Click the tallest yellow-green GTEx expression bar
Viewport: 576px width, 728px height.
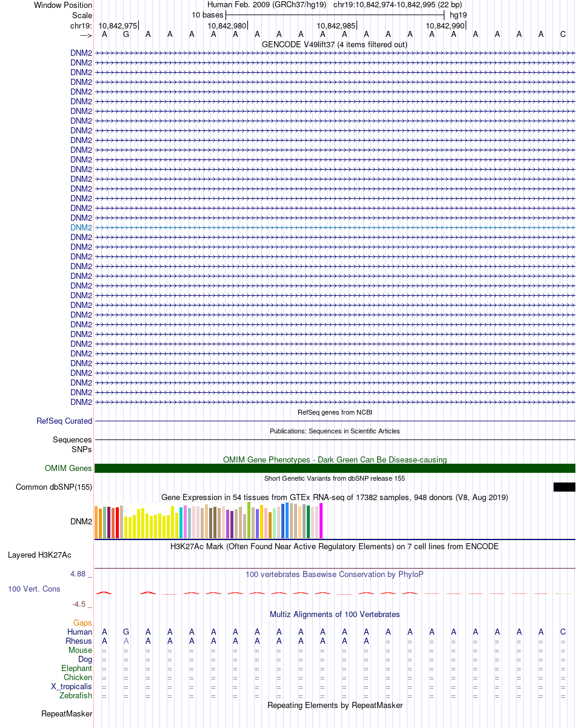tap(249, 520)
